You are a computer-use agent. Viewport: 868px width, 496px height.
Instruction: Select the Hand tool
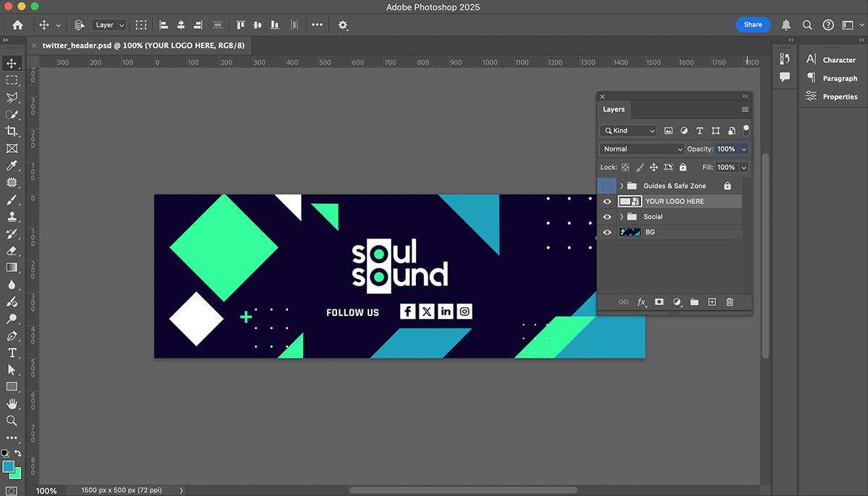pyautogui.click(x=12, y=403)
